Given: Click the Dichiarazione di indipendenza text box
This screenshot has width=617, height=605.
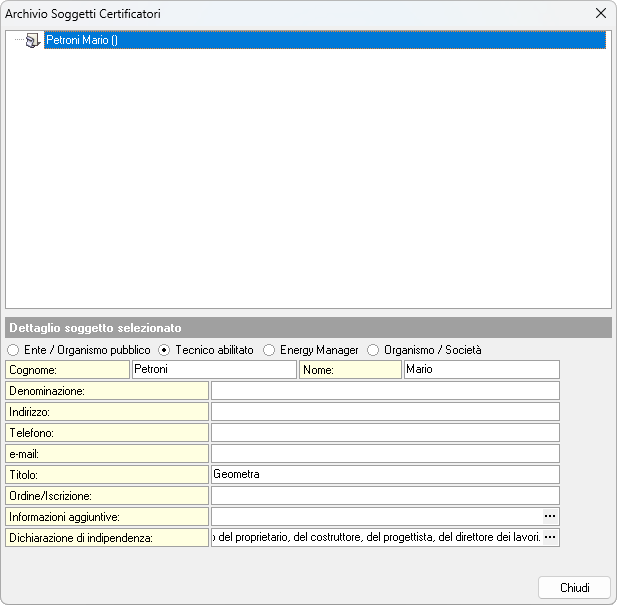Looking at the screenshot, I should [375, 538].
